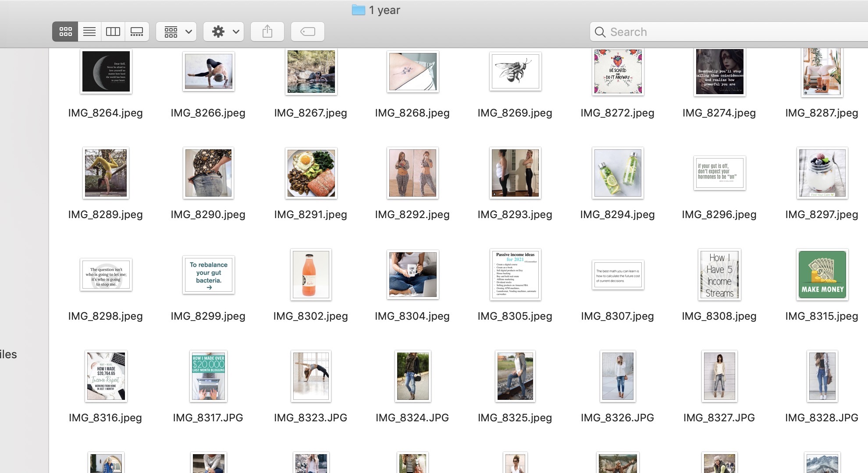Switch to icon view

pyautogui.click(x=65, y=32)
